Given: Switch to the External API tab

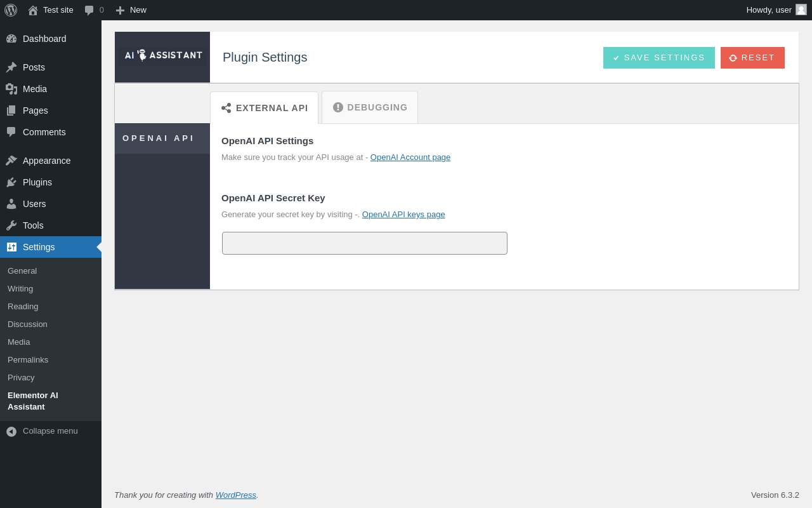Looking at the screenshot, I should 264,108.
